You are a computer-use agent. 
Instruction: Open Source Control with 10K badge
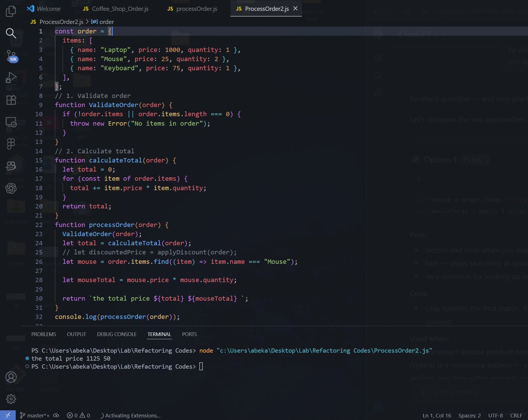(10, 54)
